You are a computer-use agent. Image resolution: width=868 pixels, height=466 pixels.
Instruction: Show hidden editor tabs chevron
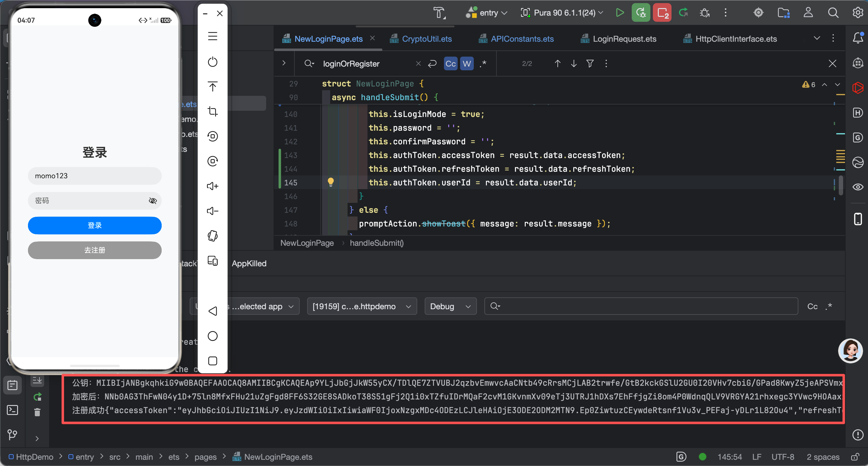click(817, 38)
